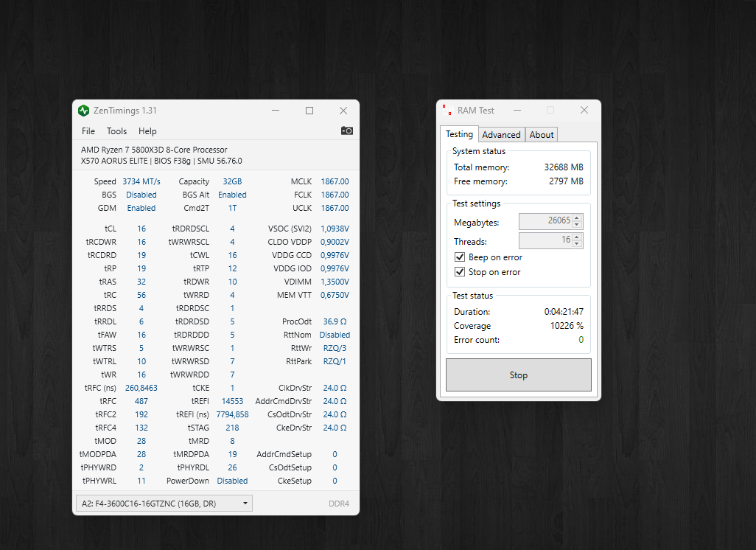
Task: Click the tRFC (ns) value 260,8463
Action: [x=141, y=388]
